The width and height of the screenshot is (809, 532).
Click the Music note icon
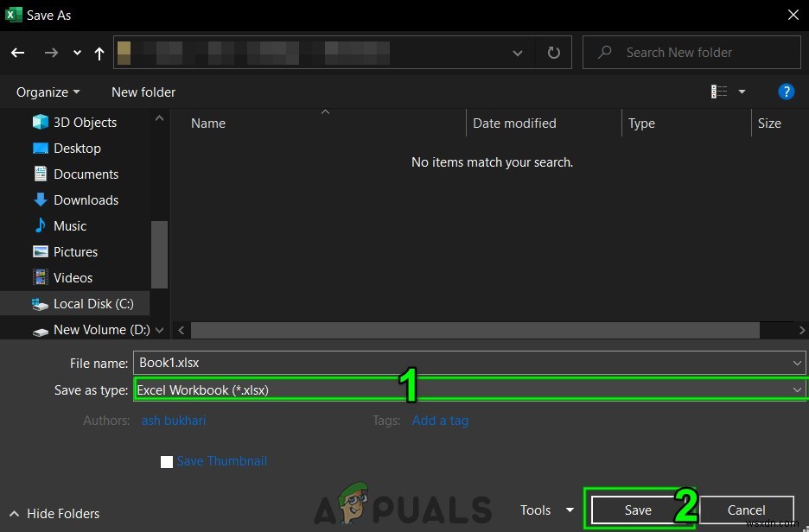click(41, 225)
